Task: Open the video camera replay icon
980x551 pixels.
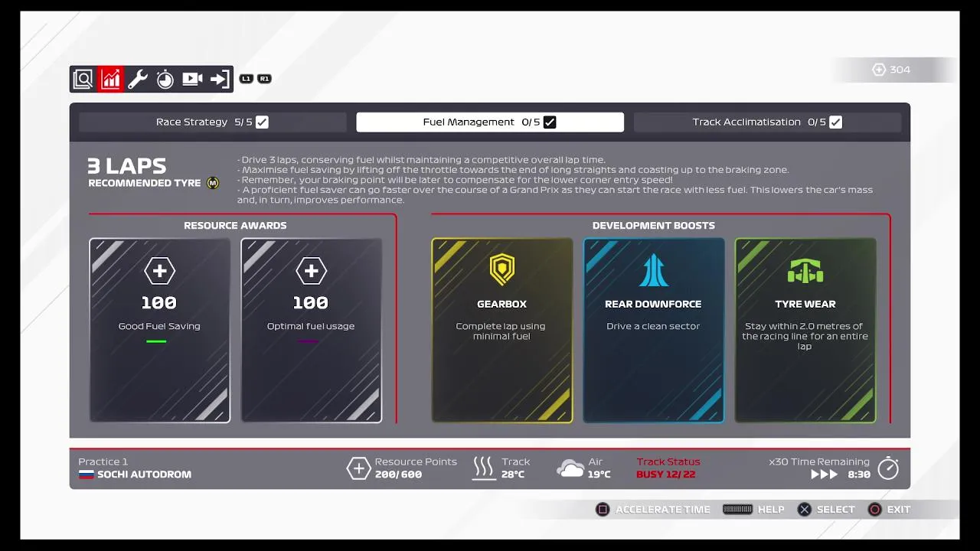Action: coord(192,79)
